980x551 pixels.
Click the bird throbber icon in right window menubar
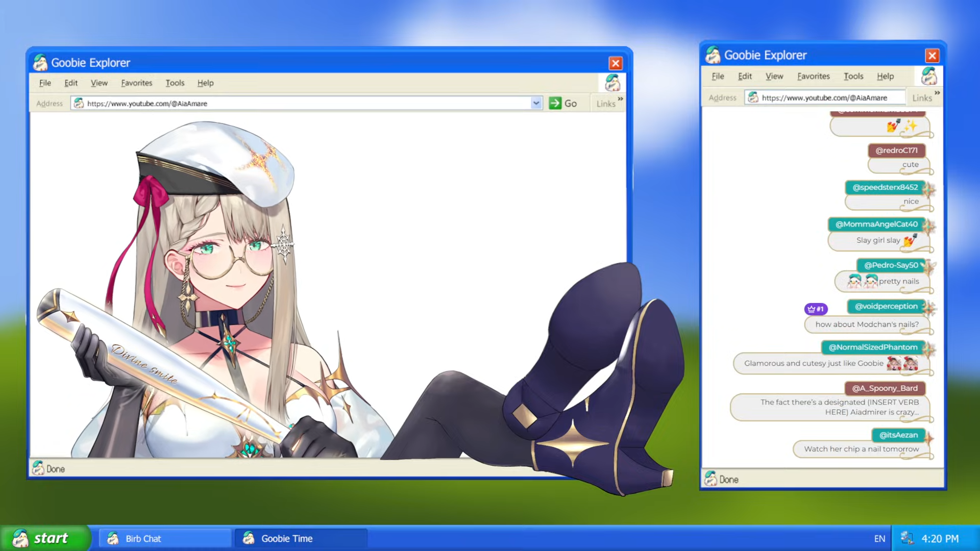pyautogui.click(x=929, y=77)
